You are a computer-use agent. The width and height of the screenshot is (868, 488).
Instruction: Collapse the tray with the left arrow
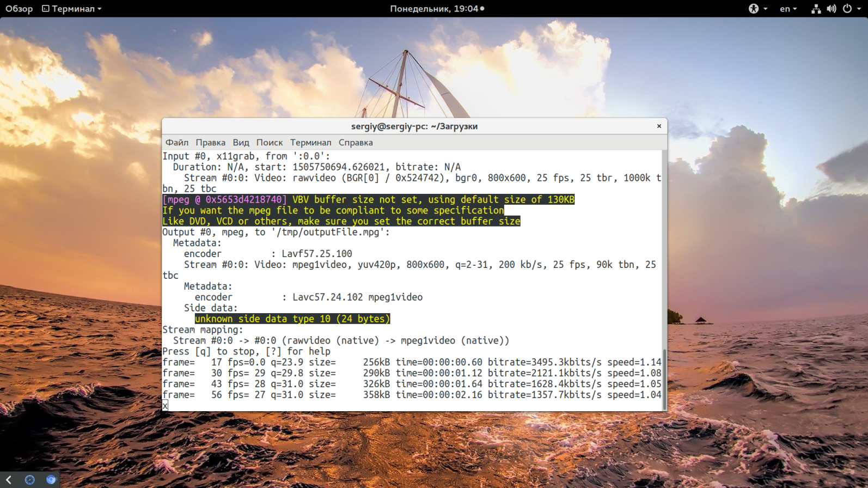coord(9,479)
